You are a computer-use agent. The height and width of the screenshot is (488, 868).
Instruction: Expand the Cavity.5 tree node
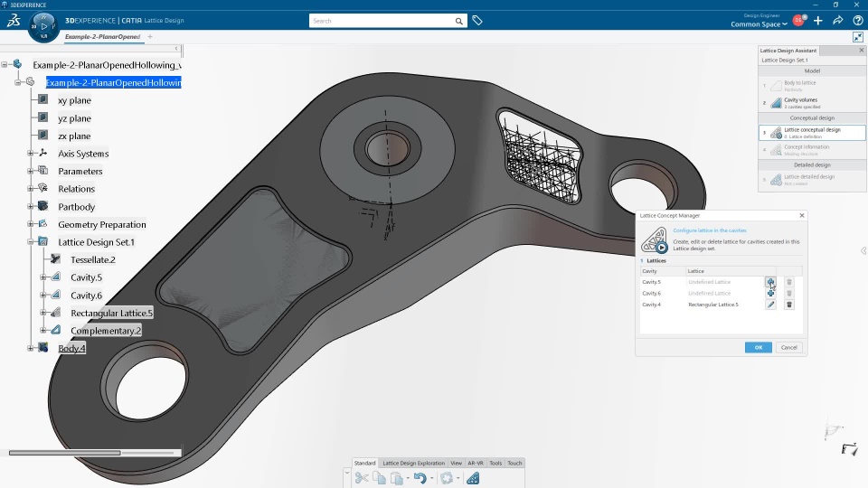(43, 277)
